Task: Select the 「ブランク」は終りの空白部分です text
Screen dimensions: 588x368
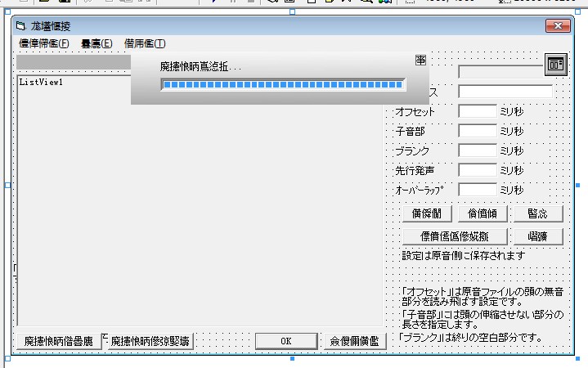Action: point(471,337)
